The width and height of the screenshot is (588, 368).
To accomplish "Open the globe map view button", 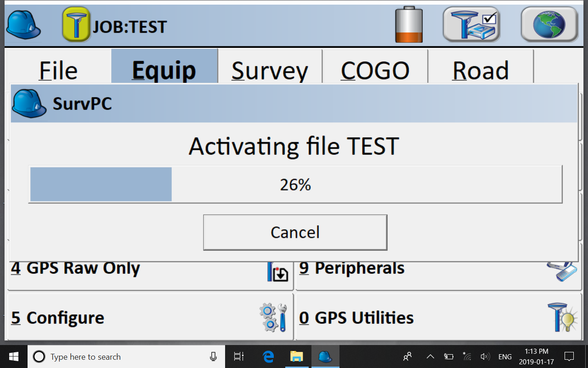I will (x=549, y=24).
